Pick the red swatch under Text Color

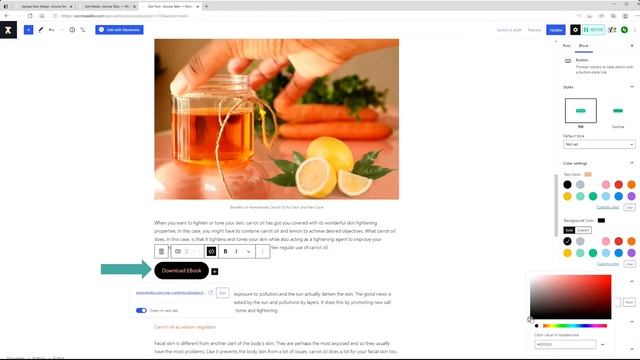click(x=618, y=184)
